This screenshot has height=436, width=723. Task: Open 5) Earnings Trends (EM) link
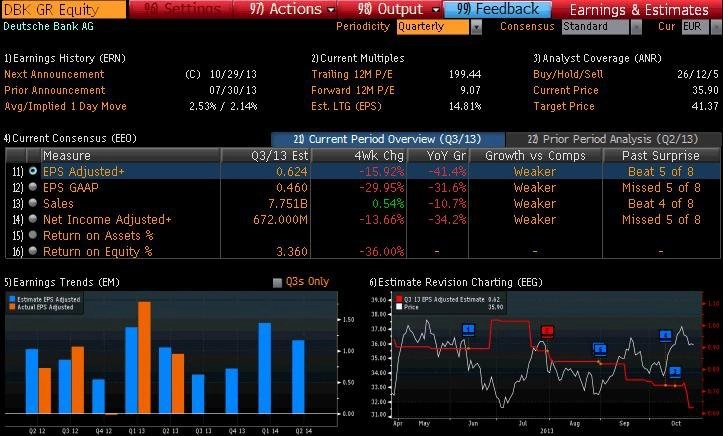[62, 282]
